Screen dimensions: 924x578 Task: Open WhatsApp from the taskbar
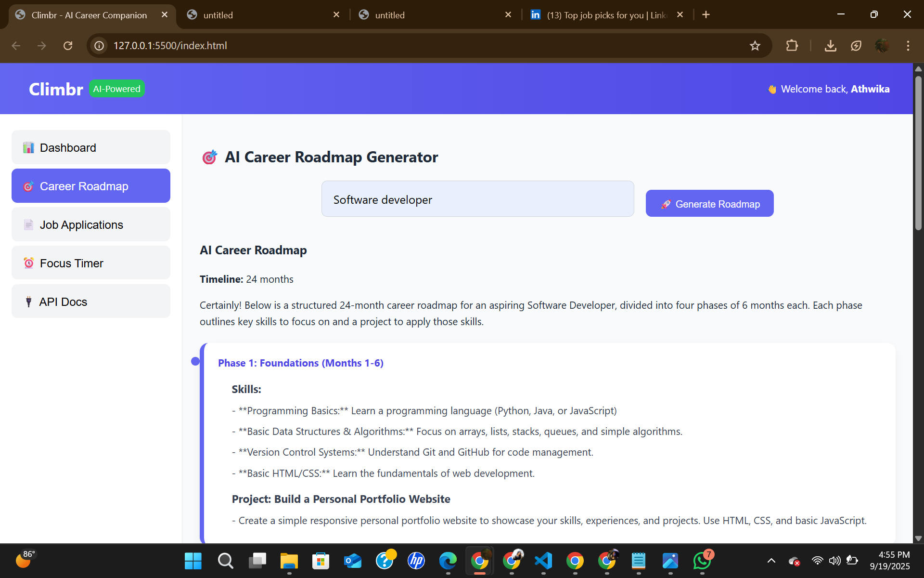point(702,561)
